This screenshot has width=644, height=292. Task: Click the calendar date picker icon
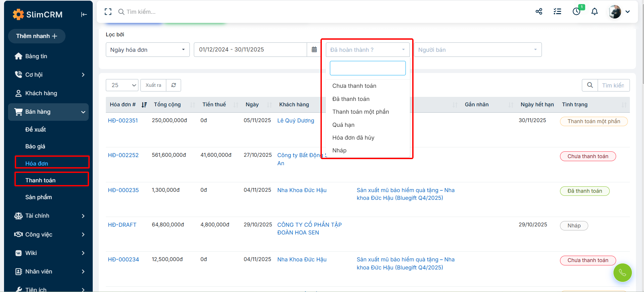point(314,50)
